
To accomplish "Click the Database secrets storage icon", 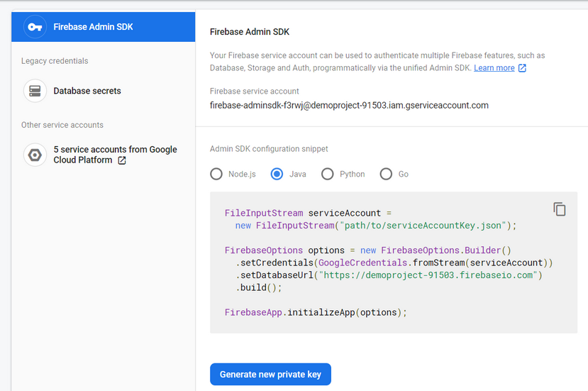I will point(35,91).
